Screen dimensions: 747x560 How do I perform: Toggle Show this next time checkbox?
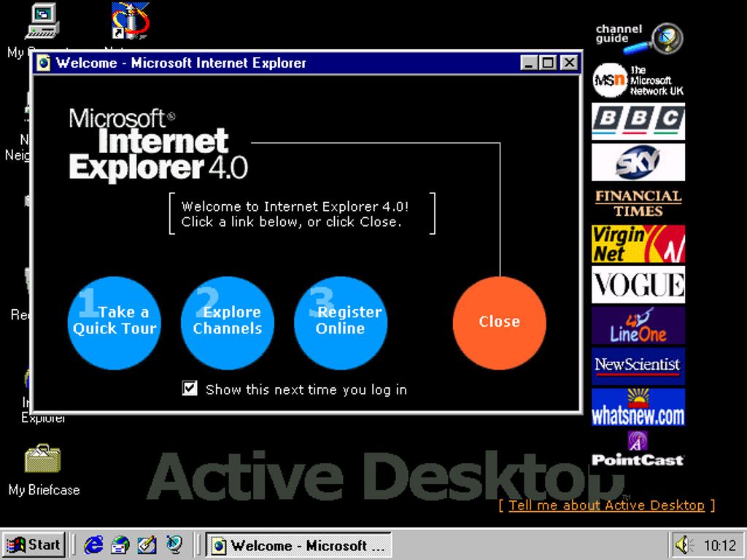pos(190,388)
